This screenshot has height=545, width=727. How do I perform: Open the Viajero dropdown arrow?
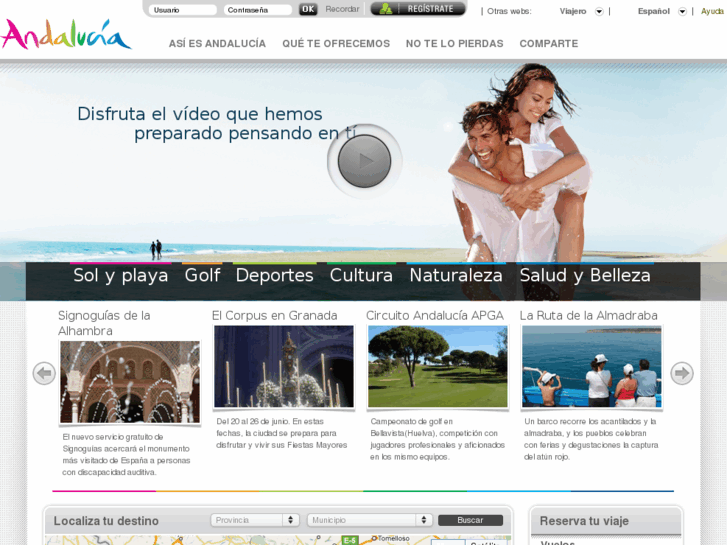tap(599, 12)
